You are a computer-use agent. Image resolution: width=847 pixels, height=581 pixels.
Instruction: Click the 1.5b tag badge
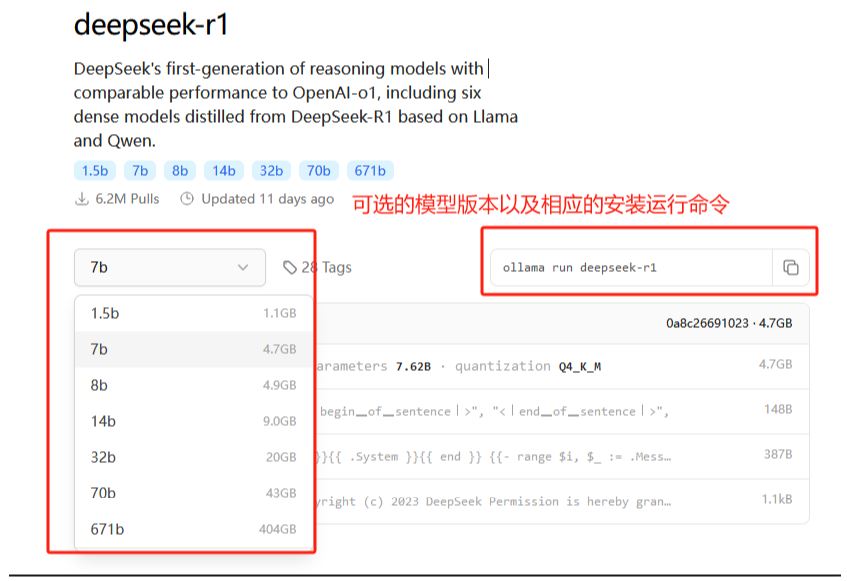point(95,171)
